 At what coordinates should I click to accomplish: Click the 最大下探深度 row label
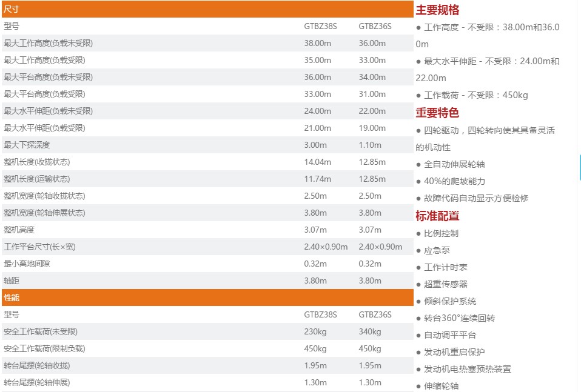point(27,145)
